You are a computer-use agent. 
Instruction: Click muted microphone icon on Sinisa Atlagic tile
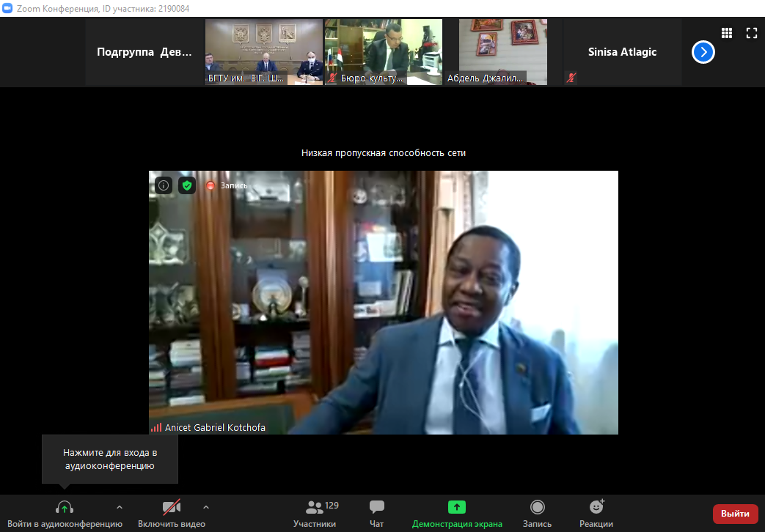click(571, 78)
